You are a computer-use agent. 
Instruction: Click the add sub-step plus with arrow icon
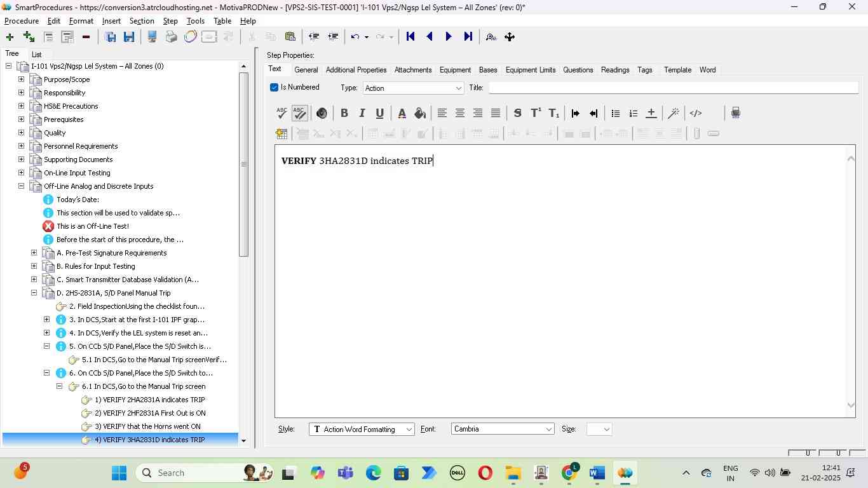[x=29, y=37]
